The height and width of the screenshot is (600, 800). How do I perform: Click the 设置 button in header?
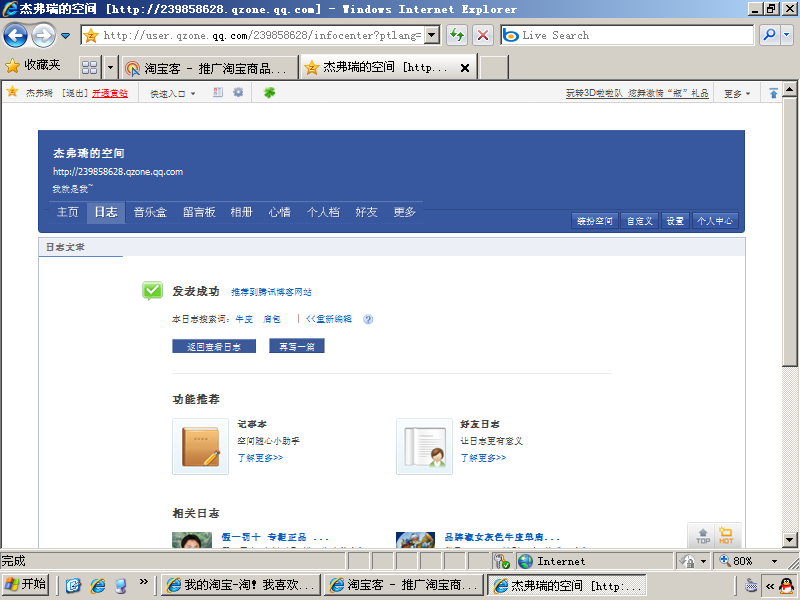click(675, 221)
